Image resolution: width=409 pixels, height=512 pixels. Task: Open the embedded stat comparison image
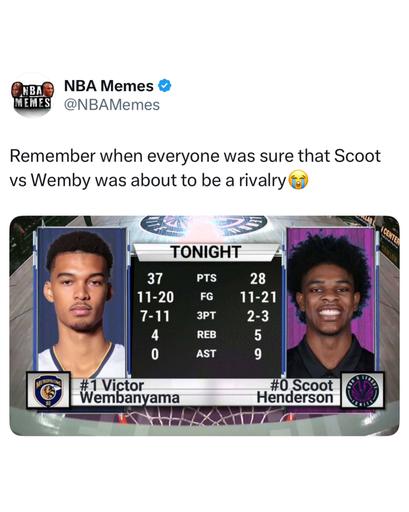(204, 325)
